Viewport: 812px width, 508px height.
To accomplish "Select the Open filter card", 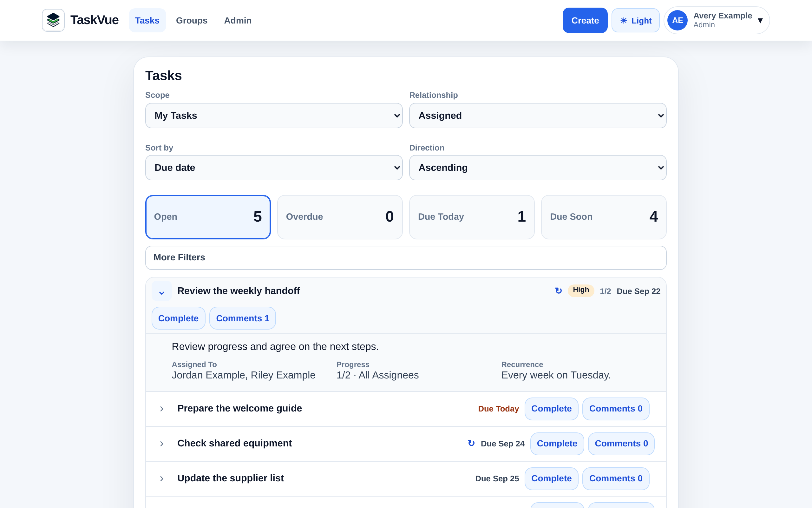I will [x=208, y=217].
